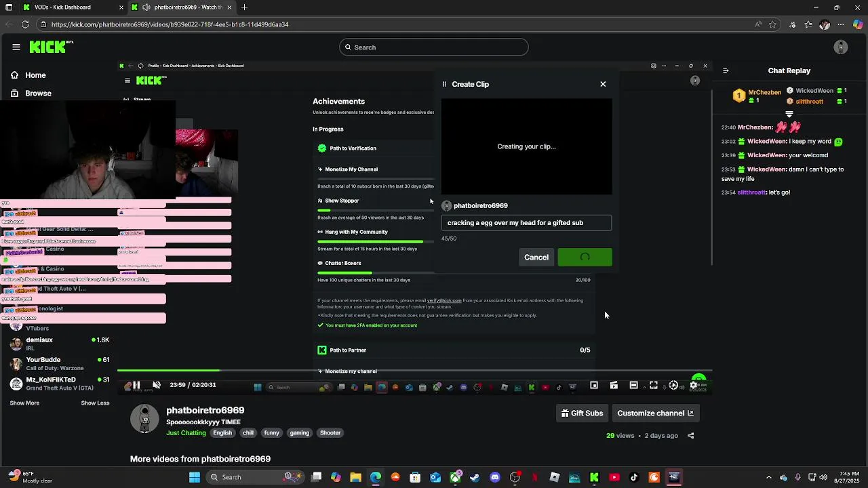Open the Kick app in taskbar
Image resolution: width=868 pixels, height=488 pixels.
pyautogui.click(x=594, y=477)
